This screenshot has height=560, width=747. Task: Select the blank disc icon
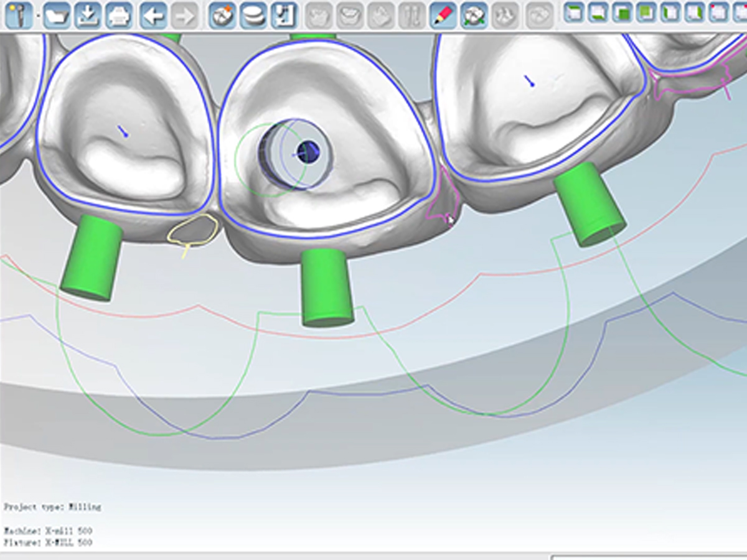click(x=253, y=15)
